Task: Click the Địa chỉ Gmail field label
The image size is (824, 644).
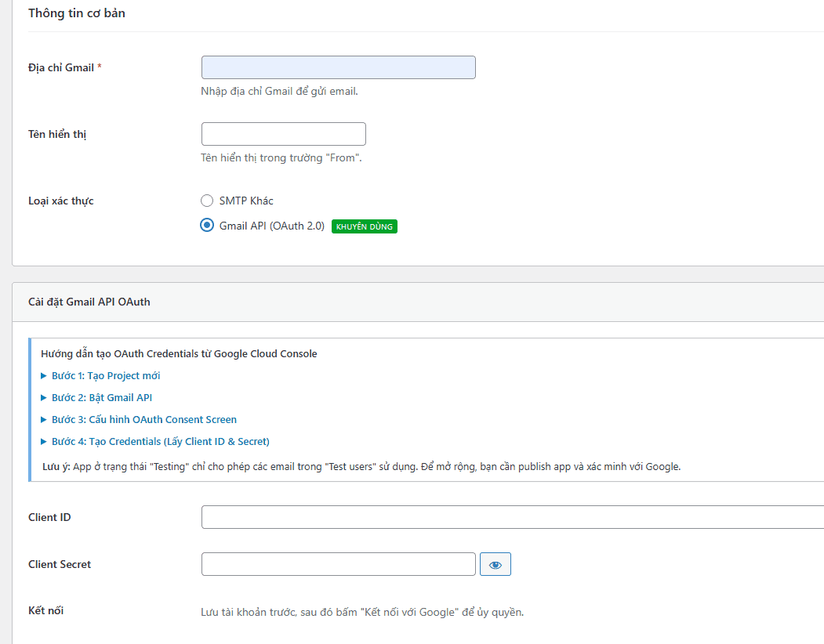Action: [61, 67]
